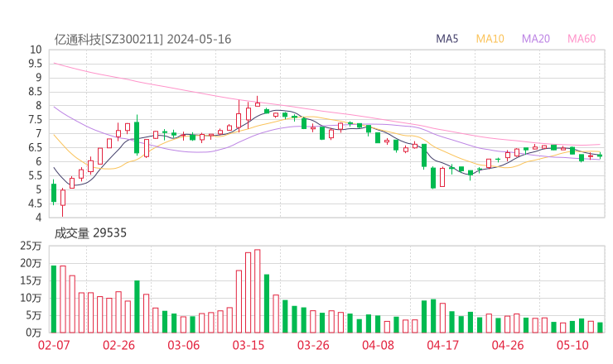613x364 pixels.
Task: Click the 04-26 date axis label
Action: point(508,345)
